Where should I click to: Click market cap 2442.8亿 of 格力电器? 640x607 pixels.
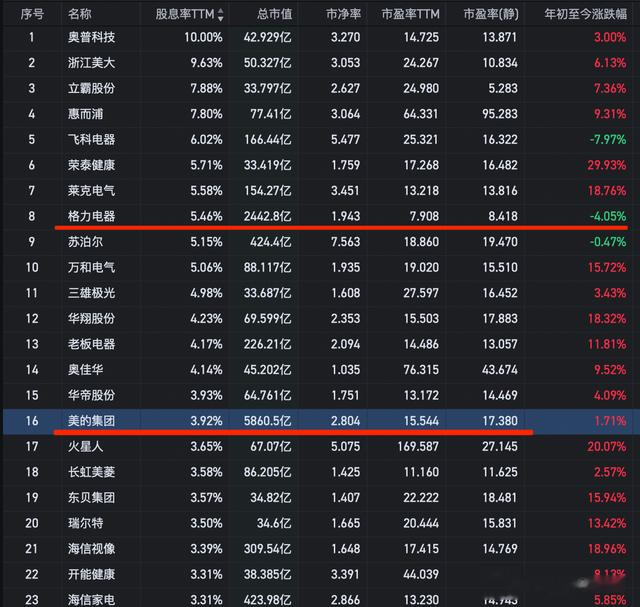[268, 216]
